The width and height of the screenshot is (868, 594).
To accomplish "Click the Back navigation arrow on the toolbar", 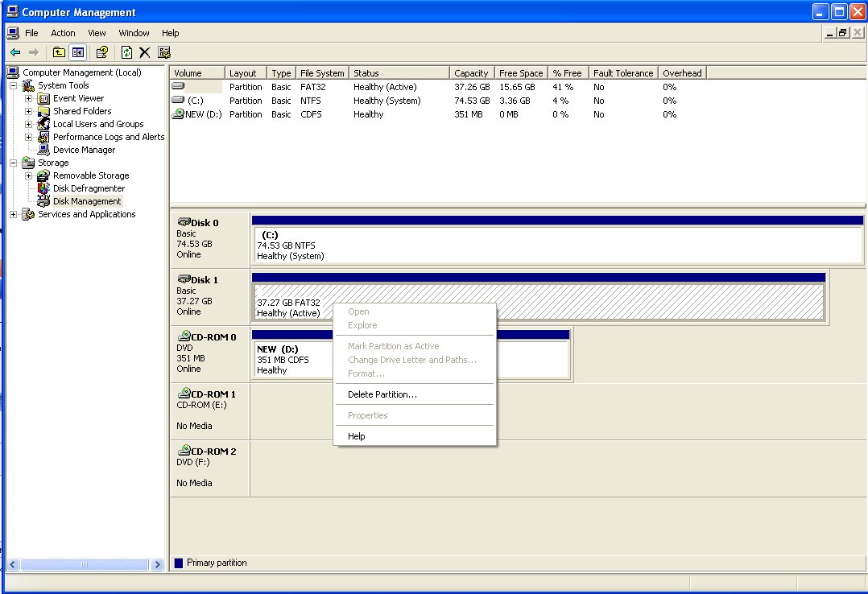I will [x=15, y=52].
